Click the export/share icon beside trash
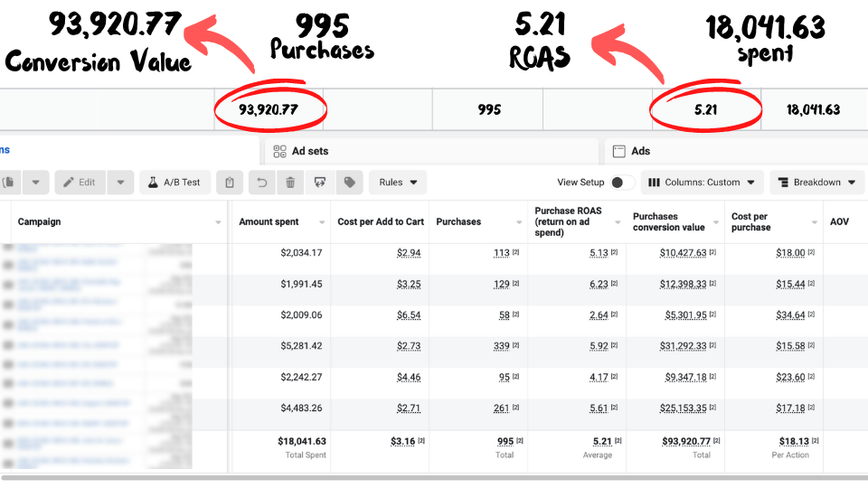The height and width of the screenshot is (488, 868). pos(319,183)
